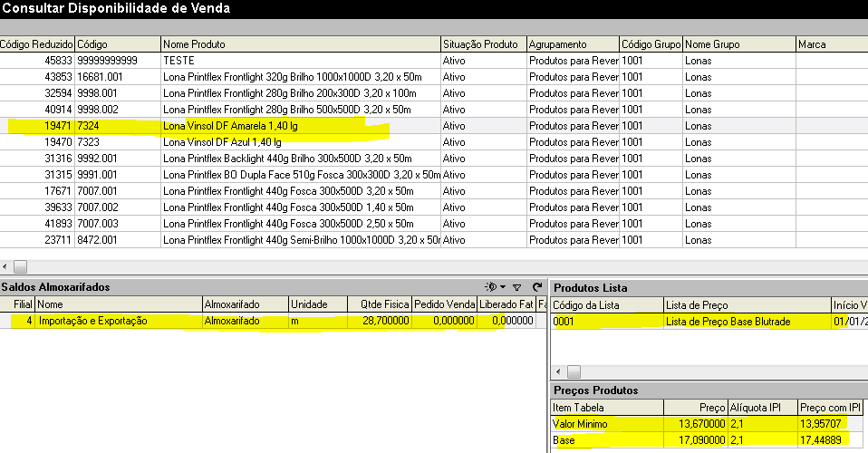Select Frontlight 440g Fosca 300x500D 2,50 x 50m
Image resolution: width=868 pixels, height=453 pixels.
434,224
